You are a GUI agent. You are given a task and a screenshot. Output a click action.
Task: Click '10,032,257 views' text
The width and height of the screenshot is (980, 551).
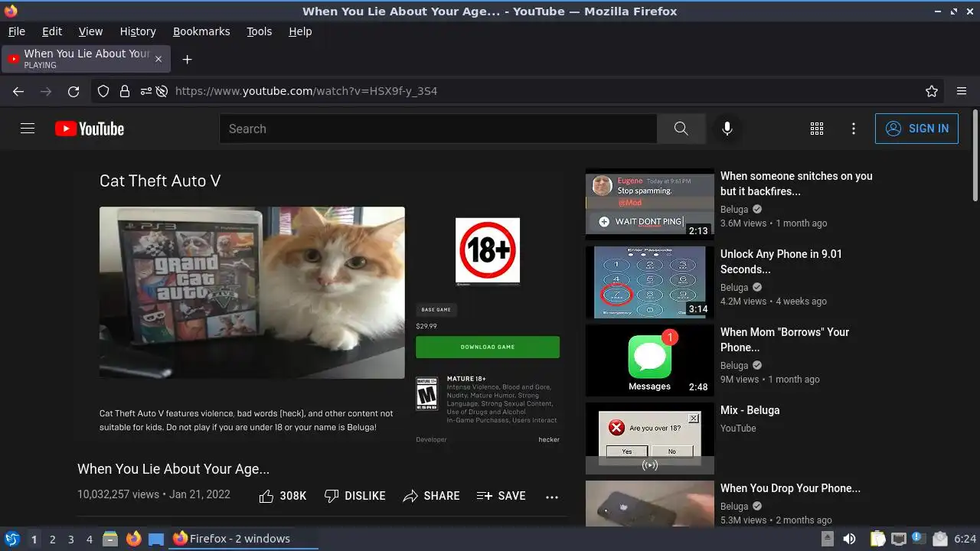[x=118, y=494]
